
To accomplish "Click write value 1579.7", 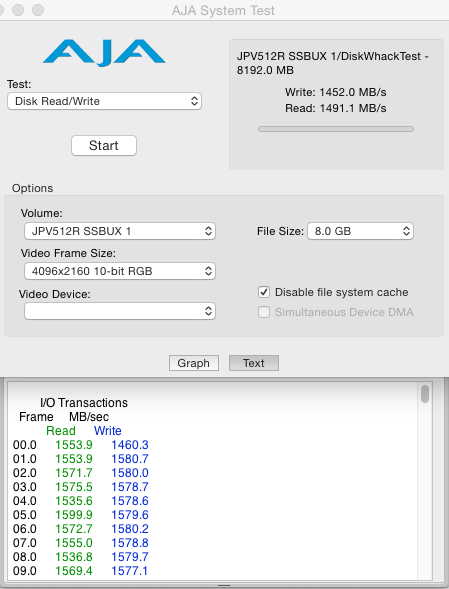I will (130, 557).
